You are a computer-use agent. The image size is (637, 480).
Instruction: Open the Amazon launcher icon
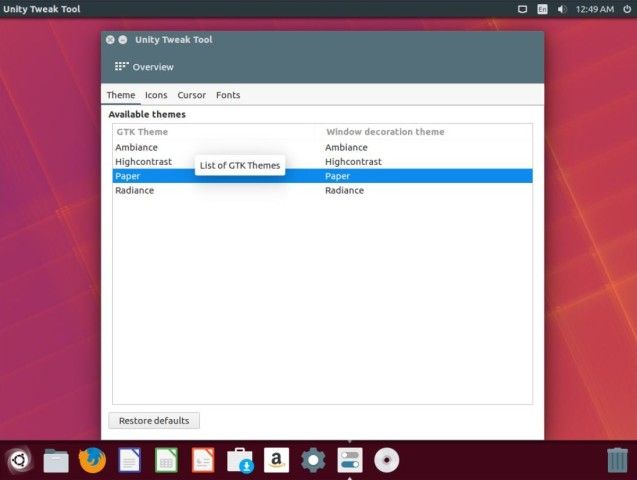pos(277,460)
